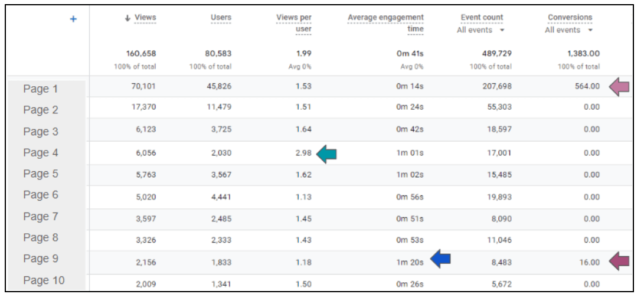The height and width of the screenshot is (294, 644).
Task: Click the blue plus add-dimension icon
Action: pyautogui.click(x=73, y=19)
